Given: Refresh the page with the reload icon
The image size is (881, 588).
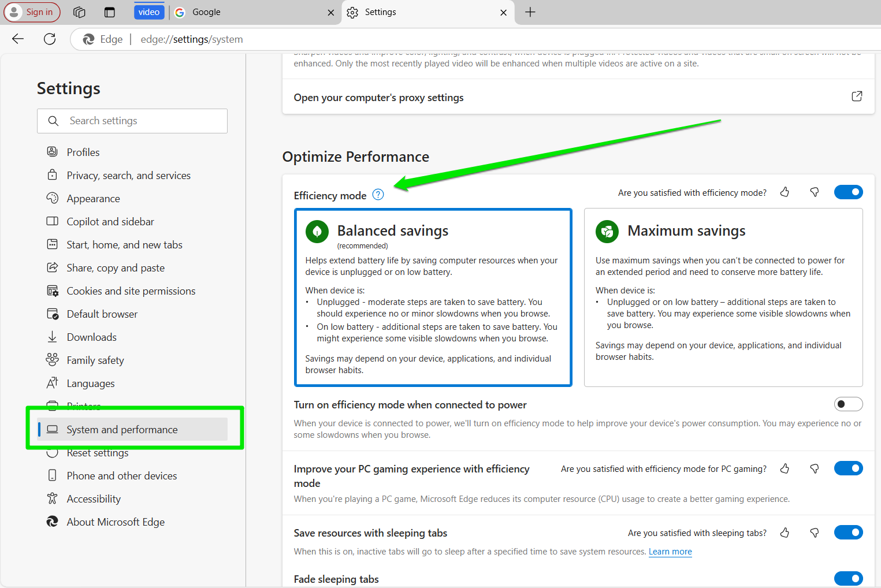Looking at the screenshot, I should point(50,39).
